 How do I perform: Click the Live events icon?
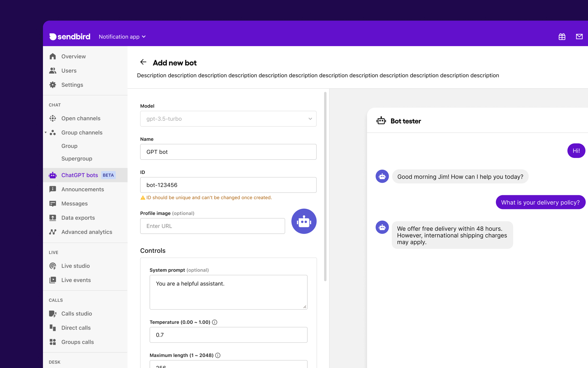pyautogui.click(x=53, y=280)
